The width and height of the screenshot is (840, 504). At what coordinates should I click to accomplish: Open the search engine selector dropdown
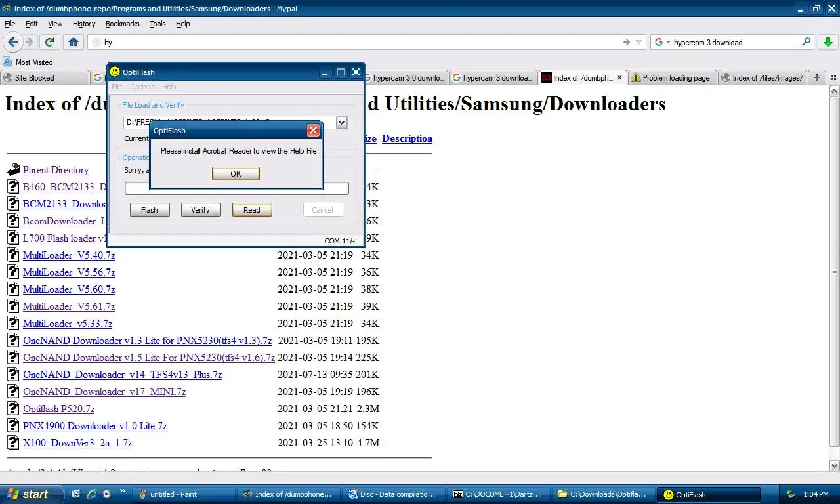pos(668,43)
